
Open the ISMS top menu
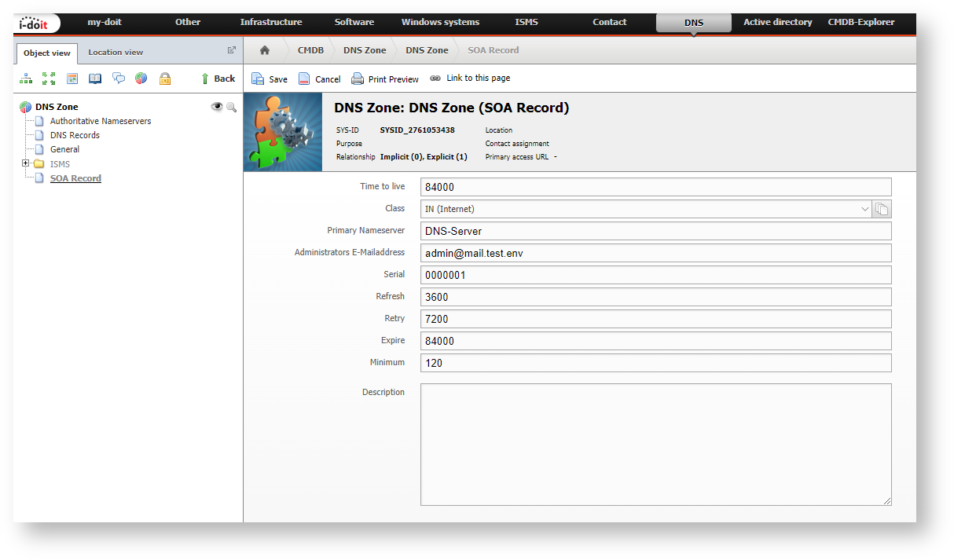click(527, 22)
